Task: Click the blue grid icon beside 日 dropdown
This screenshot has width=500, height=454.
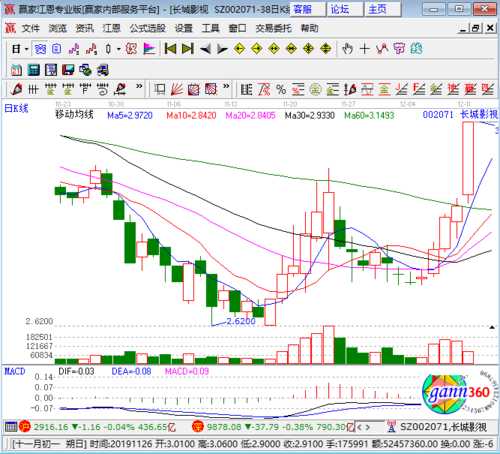Action: [40, 49]
